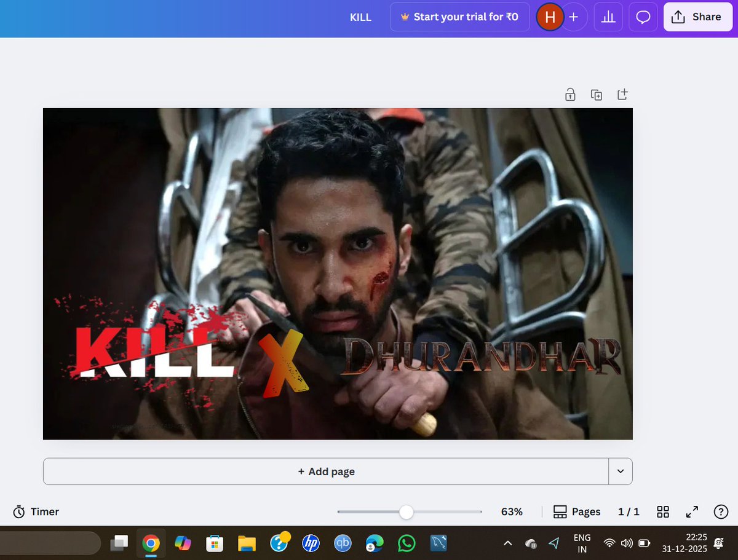Open MySQL Workbench from taskbar
The image size is (738, 560).
coord(438,543)
